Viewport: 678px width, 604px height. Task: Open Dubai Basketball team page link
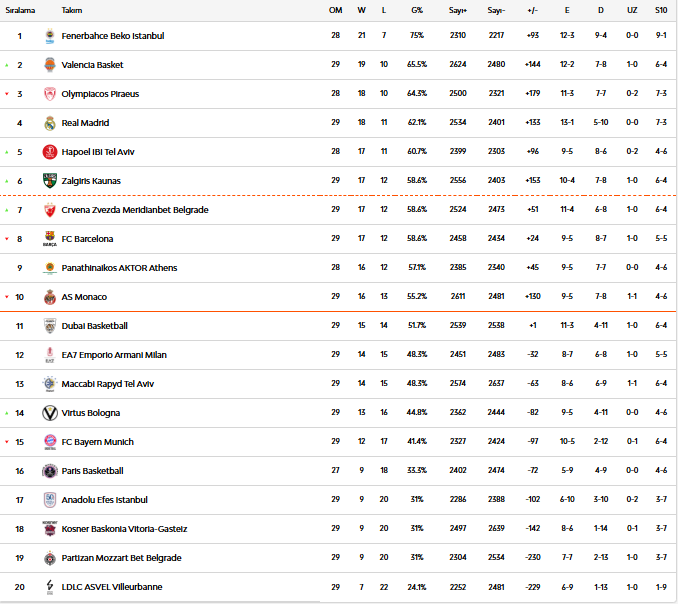[x=94, y=326]
